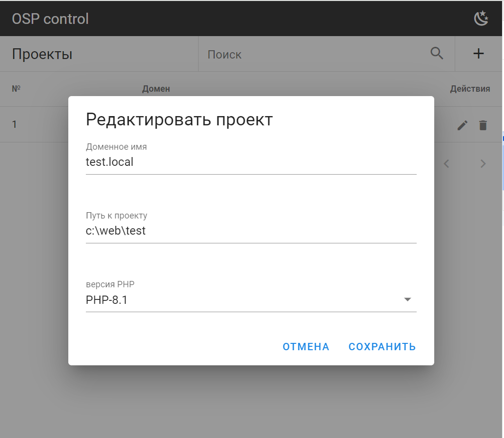Viewport: 504px width, 438px height.
Task: Sort by the № column header
Action: tap(16, 89)
